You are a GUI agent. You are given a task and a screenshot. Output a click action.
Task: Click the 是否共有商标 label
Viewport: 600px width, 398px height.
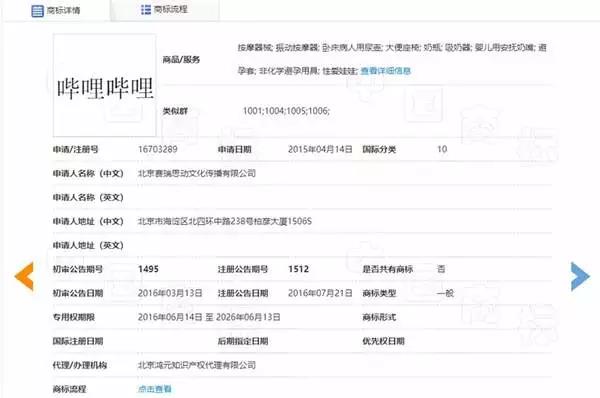click(x=388, y=269)
